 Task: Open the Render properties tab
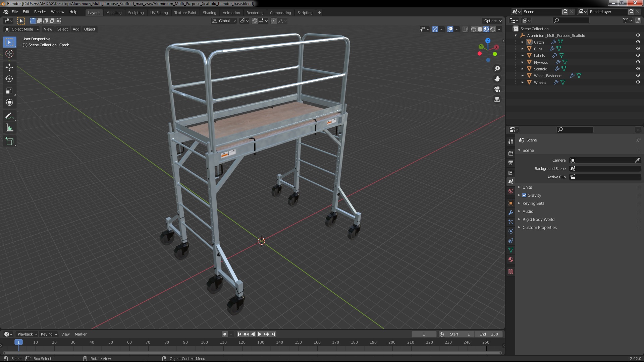(511, 153)
